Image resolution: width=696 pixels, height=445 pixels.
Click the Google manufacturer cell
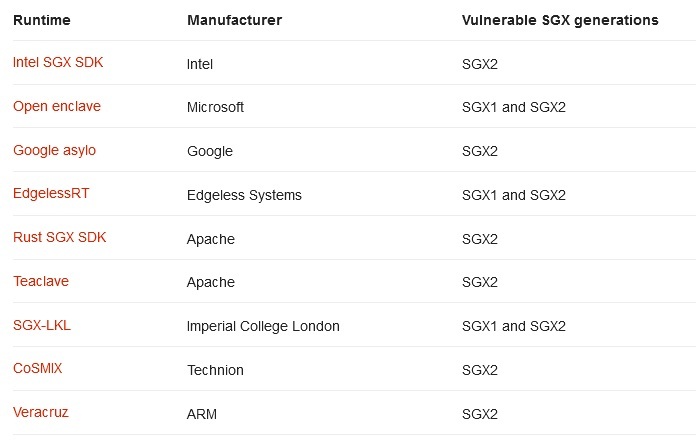[210, 151]
